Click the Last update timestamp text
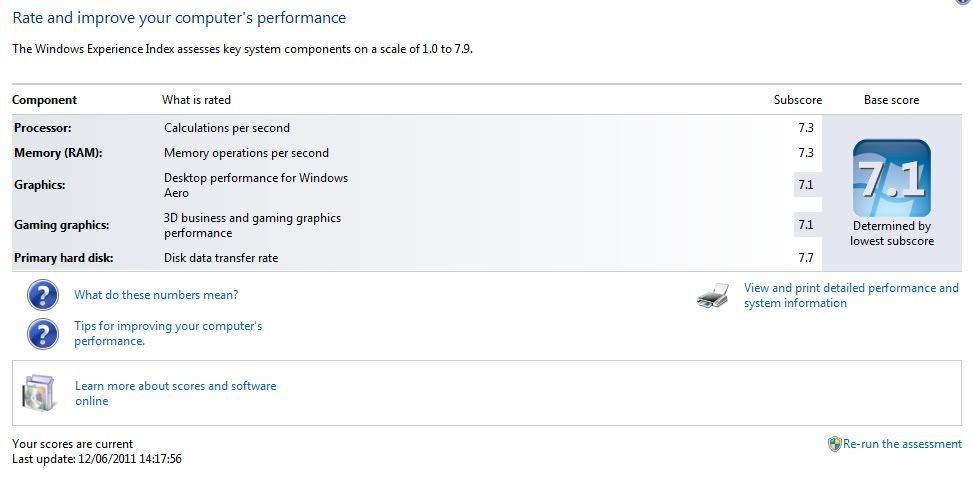 (97, 459)
